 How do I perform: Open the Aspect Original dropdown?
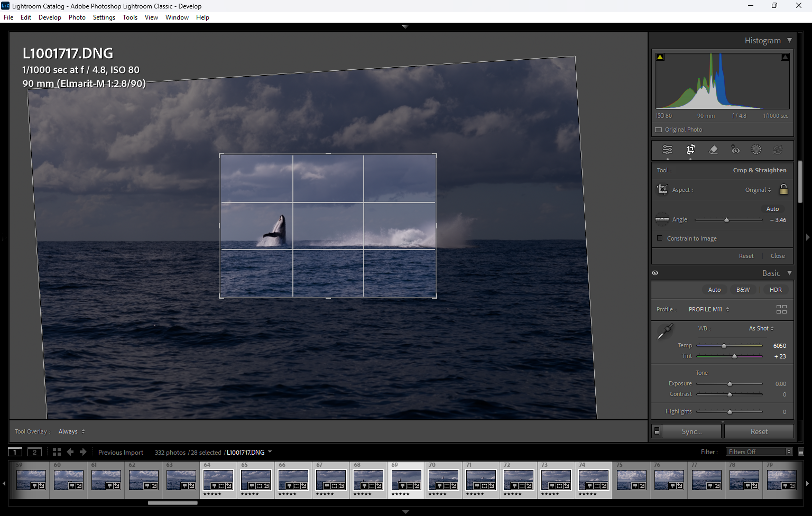pos(758,190)
